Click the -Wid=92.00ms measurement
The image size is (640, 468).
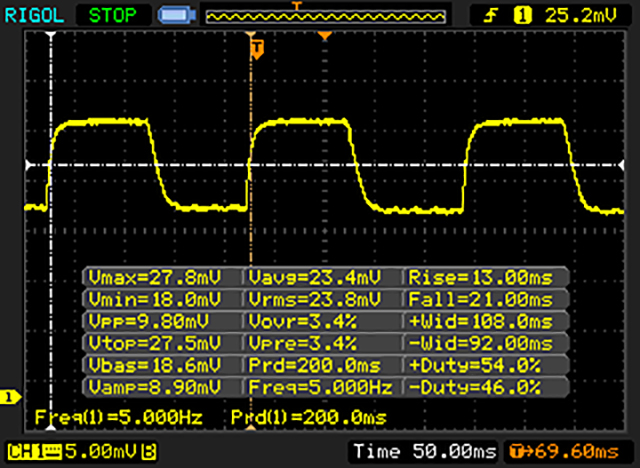tap(480, 343)
